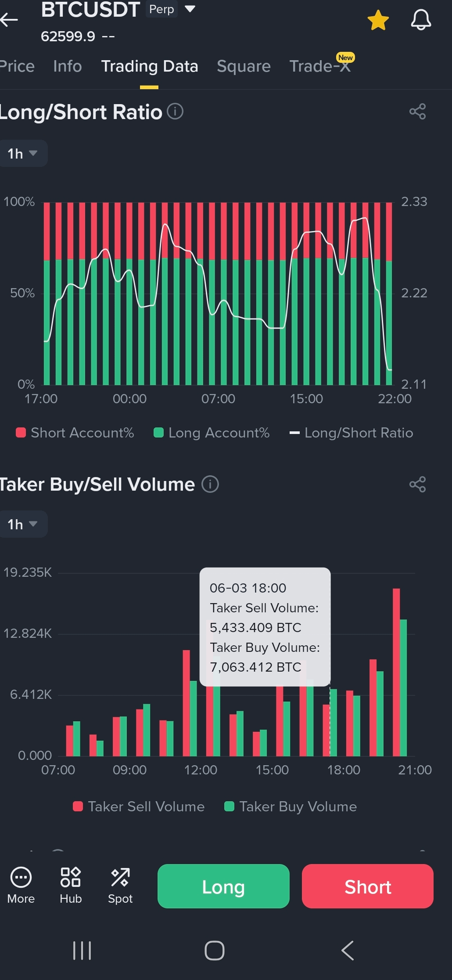
Task: Open the price alert bell icon
Action: click(421, 20)
